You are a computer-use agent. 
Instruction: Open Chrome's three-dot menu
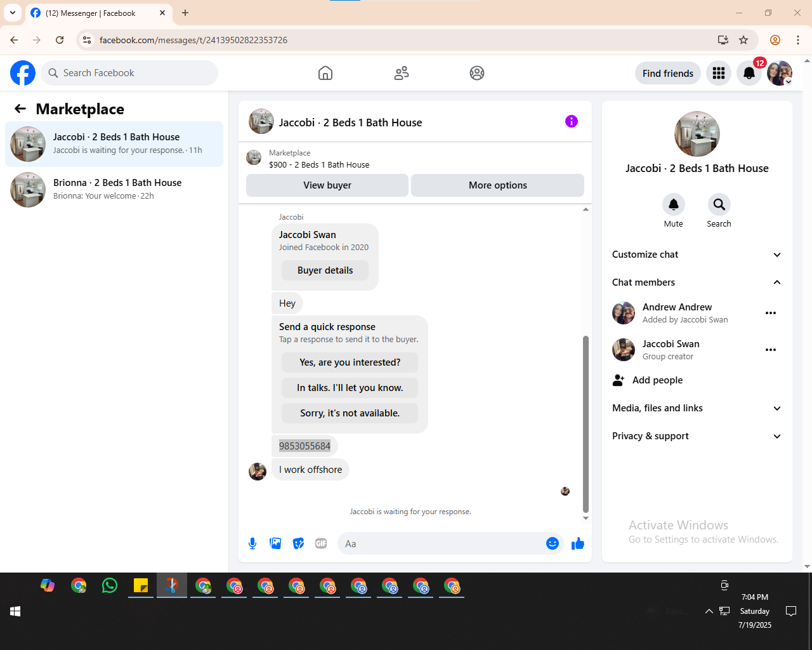pos(798,40)
